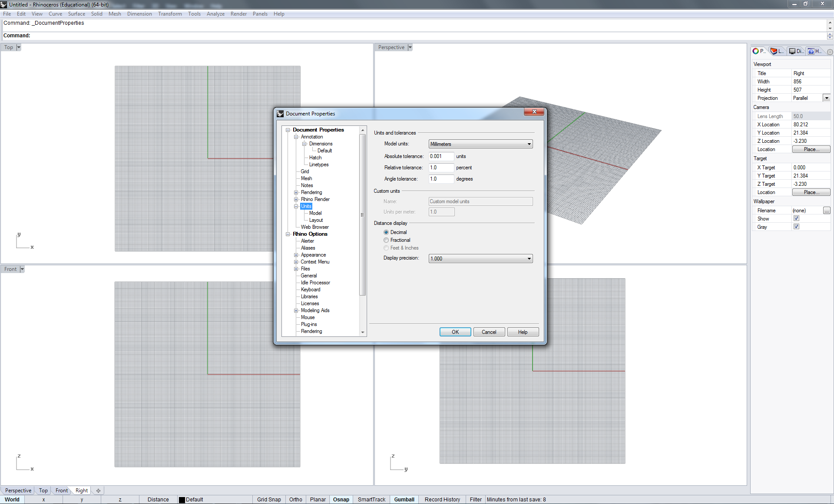Click the black Default layer color swatch
Screen dimensions: 834x504
(182, 500)
